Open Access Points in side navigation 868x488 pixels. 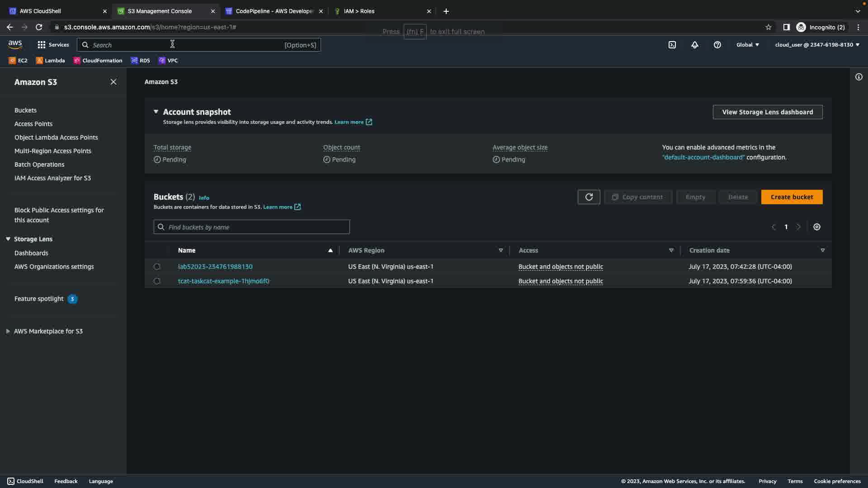click(x=33, y=124)
